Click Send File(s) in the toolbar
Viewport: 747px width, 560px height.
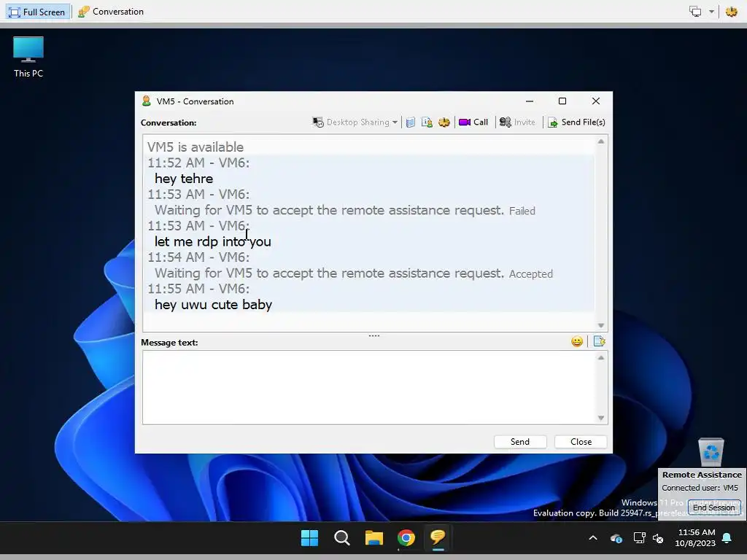click(x=576, y=122)
